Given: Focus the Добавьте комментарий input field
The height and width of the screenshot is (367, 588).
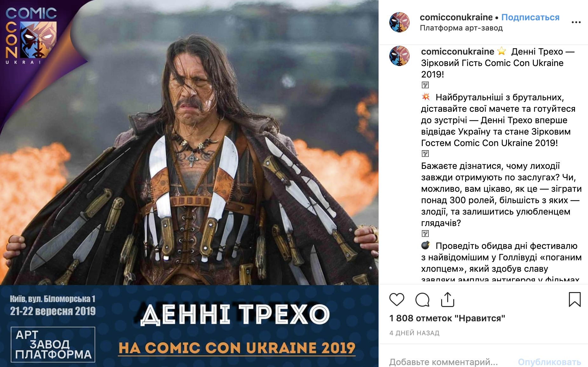Looking at the screenshot, I should click(x=448, y=362).
